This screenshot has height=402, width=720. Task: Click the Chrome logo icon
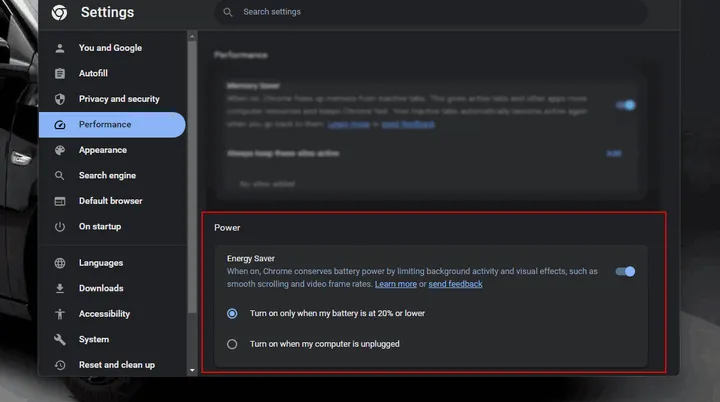[59, 13]
